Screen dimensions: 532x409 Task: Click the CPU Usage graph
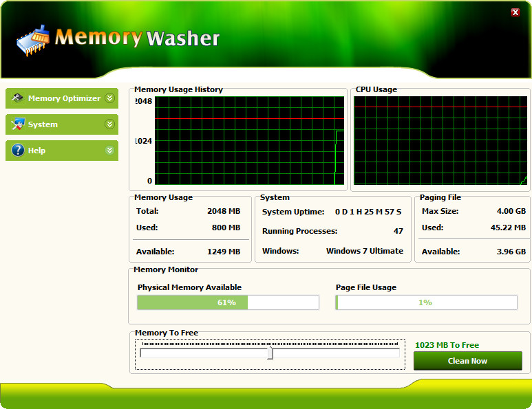[440, 141]
